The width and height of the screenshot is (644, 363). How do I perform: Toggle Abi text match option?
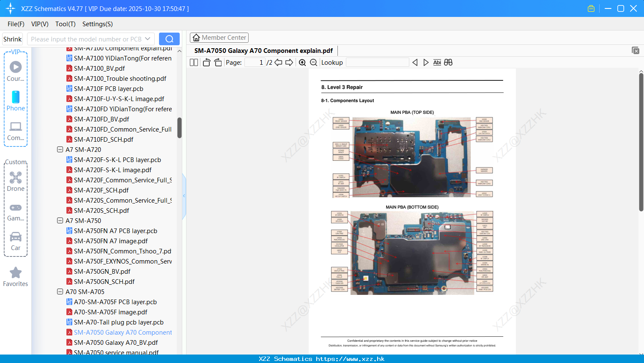pyautogui.click(x=437, y=62)
